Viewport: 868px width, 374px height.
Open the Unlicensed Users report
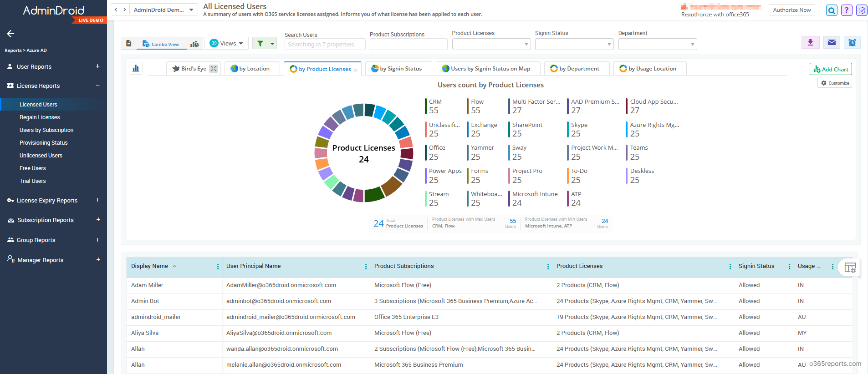pyautogui.click(x=41, y=156)
